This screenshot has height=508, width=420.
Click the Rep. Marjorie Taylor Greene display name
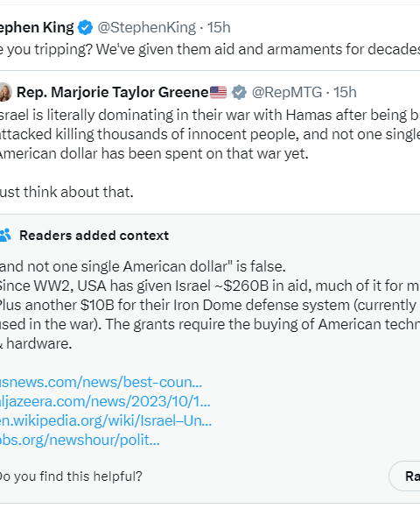[x=113, y=92]
